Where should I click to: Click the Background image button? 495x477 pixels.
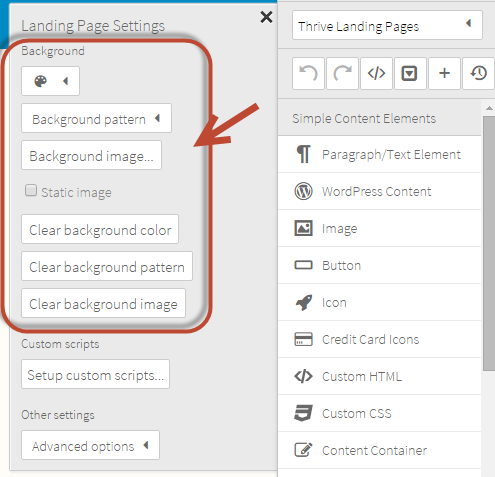point(92,155)
